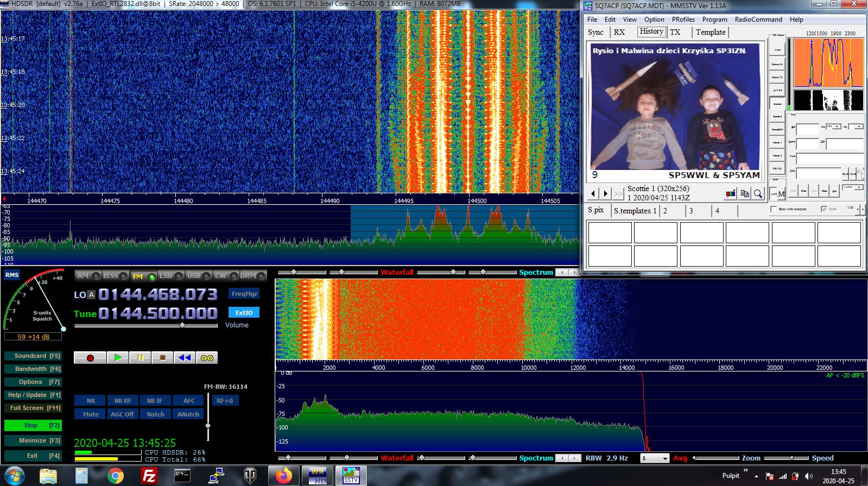Open FileZilla from the taskbar
Viewport: 868px width, 486px height.
pos(149,476)
